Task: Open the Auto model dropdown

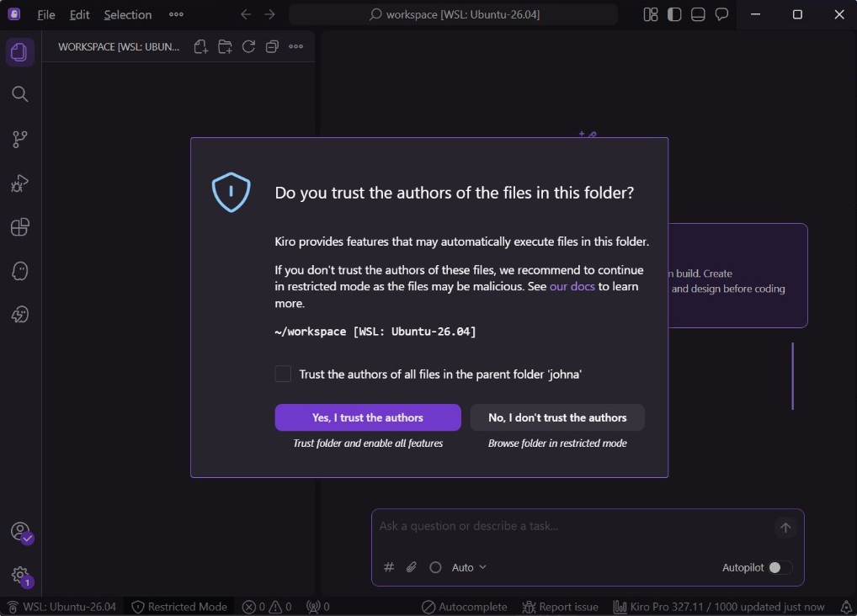Action: click(468, 567)
